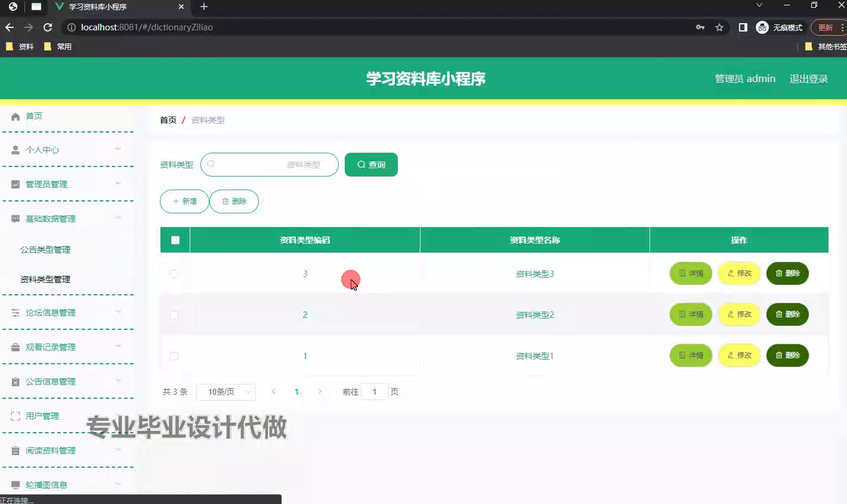Screen dimensions: 847x504
Task: Open a new browser tab with plus icon
Action: 204,7
